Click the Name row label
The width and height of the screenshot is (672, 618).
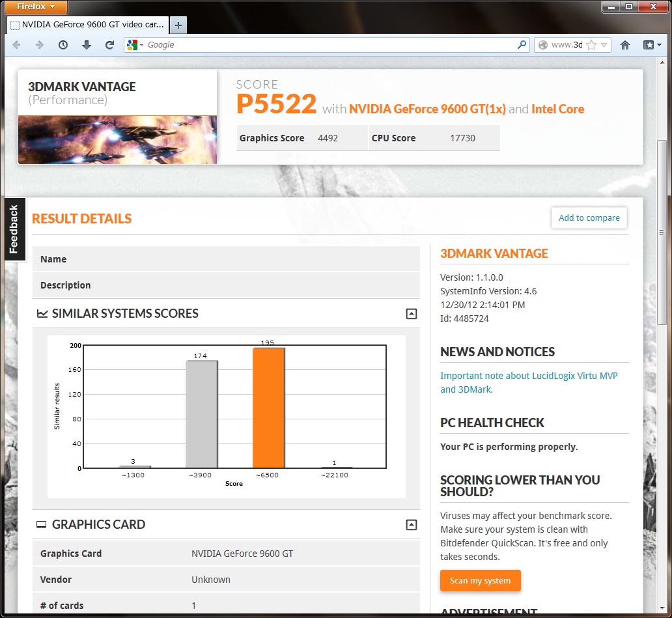(53, 259)
